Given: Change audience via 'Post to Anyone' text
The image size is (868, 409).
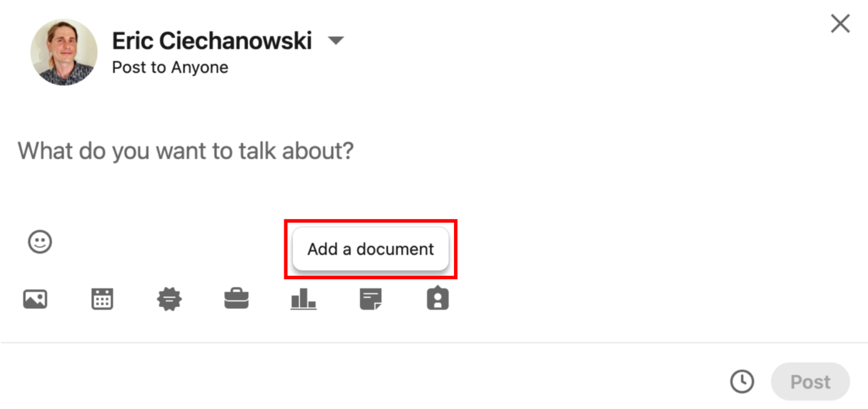Looking at the screenshot, I should click(x=170, y=68).
